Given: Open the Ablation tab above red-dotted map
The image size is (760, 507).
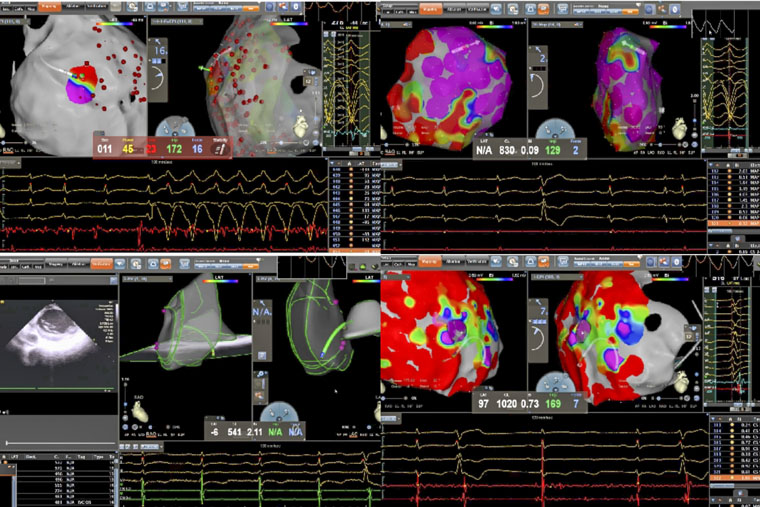Looking at the screenshot, I should [75, 7].
